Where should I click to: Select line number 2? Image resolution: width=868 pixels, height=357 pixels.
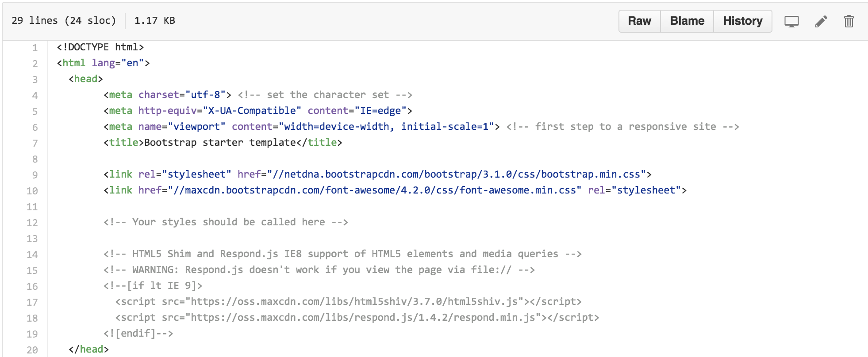(35, 64)
